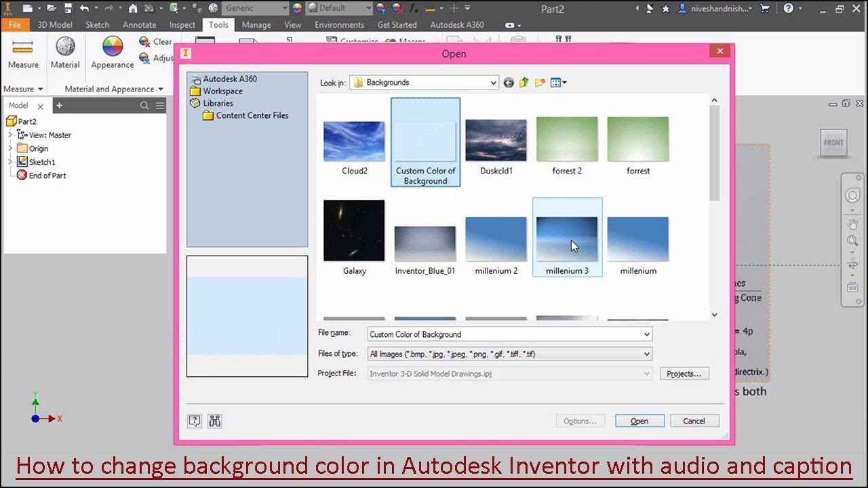The height and width of the screenshot is (488, 868).
Task: Click the search magnifier in Model browser
Action: 144,105
